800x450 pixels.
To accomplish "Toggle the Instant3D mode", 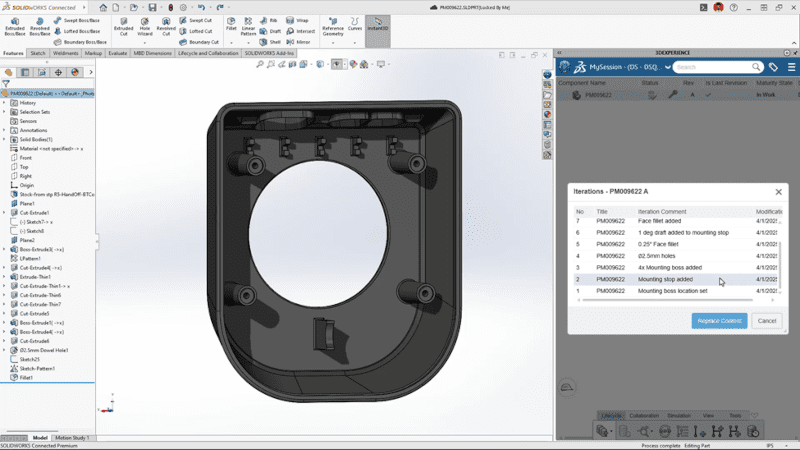I will point(377,26).
